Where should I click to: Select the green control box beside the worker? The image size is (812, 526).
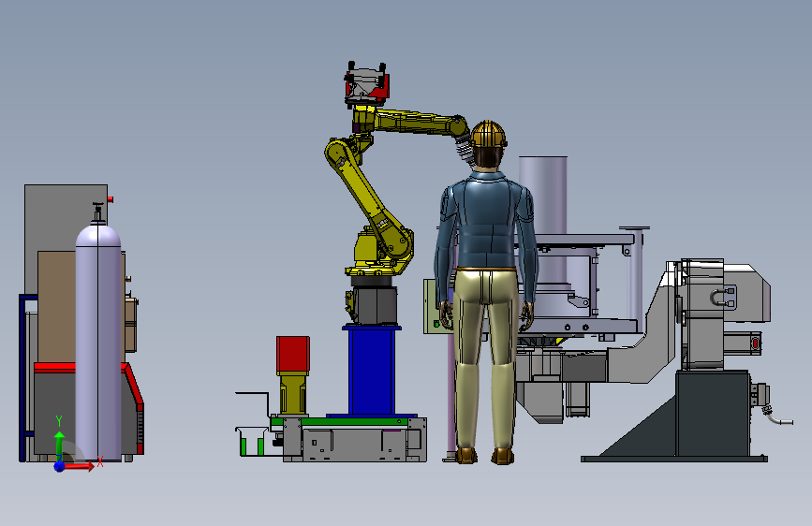(432, 306)
